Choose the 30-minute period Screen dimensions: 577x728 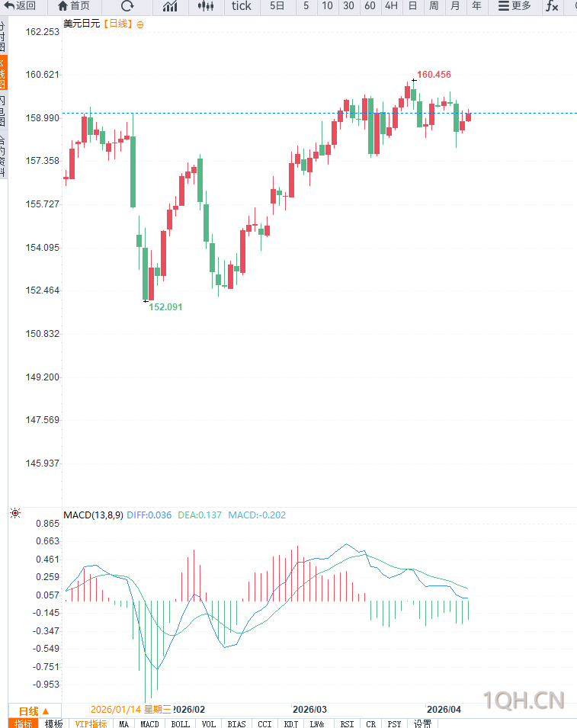(x=348, y=6)
